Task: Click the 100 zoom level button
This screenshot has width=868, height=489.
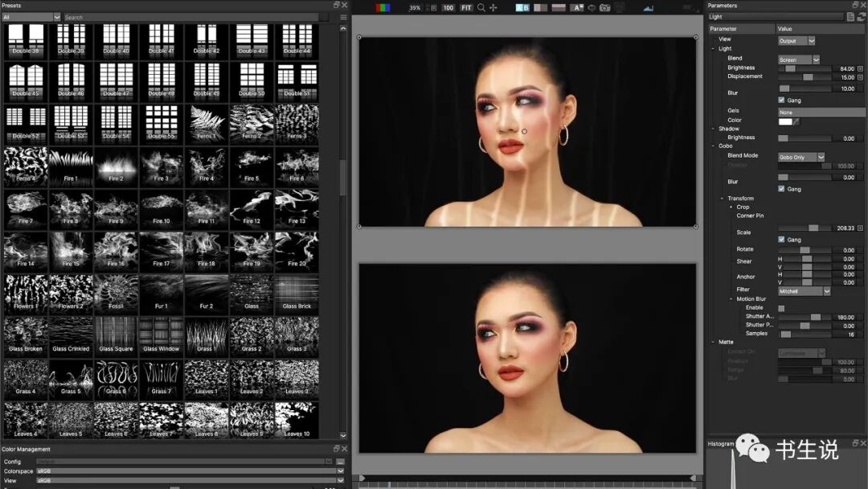Action: coord(448,8)
